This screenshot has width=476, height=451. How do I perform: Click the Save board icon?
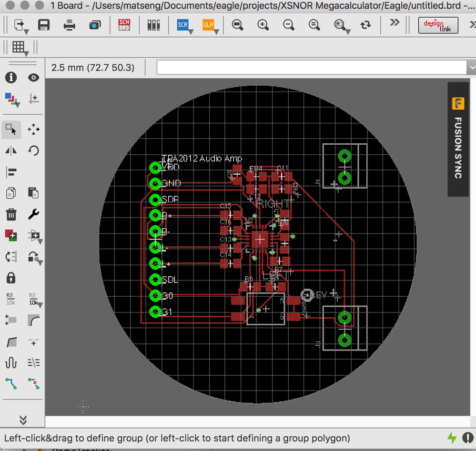click(44, 25)
